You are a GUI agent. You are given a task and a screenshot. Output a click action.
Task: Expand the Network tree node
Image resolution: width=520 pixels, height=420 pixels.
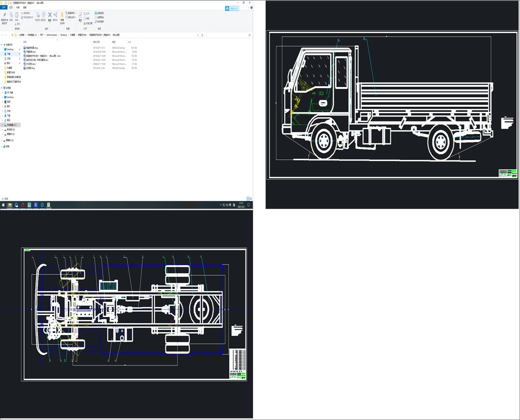click(2, 147)
